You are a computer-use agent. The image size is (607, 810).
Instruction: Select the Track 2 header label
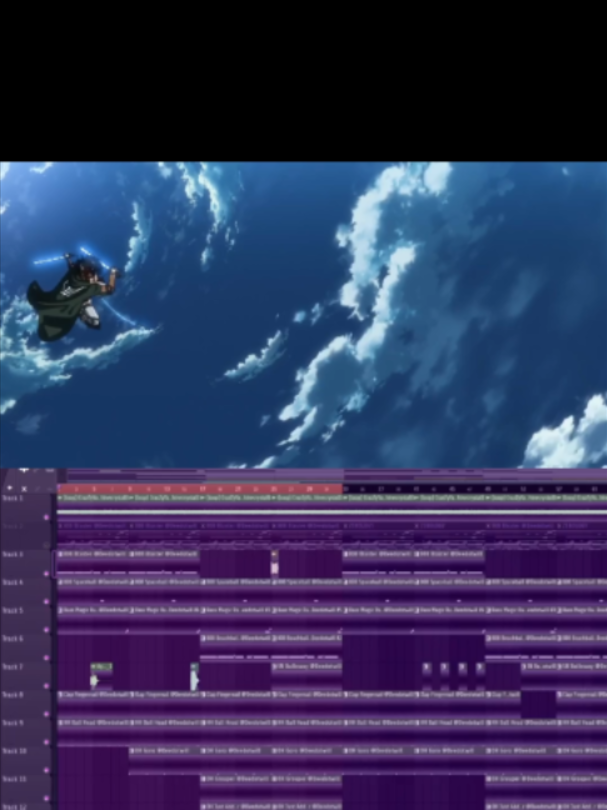[13, 526]
